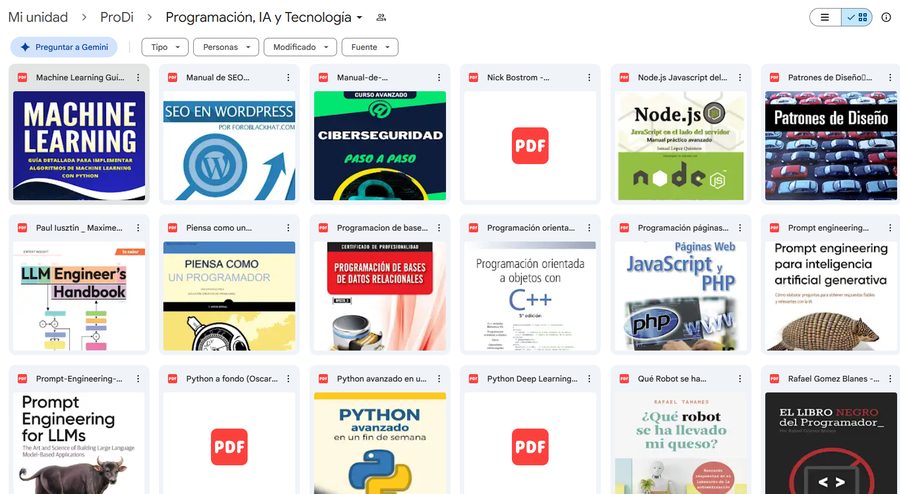Click PDF icon beside Prompt engineering... title
This screenshot has height=494, width=900.
[x=774, y=228]
